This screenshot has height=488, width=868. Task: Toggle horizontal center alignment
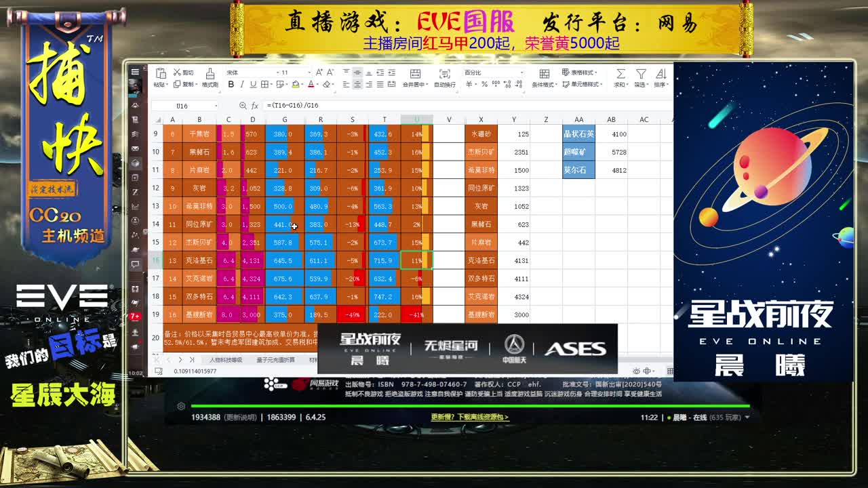tap(357, 85)
